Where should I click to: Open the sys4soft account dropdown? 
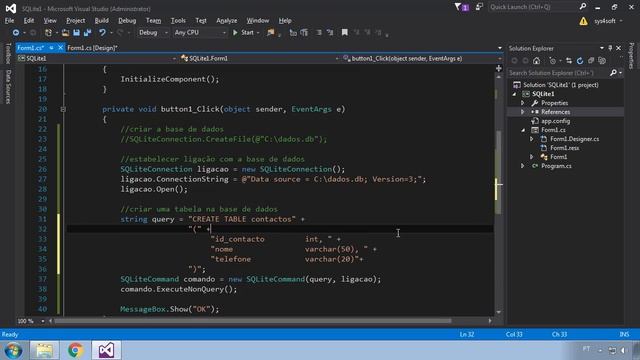tap(608, 21)
